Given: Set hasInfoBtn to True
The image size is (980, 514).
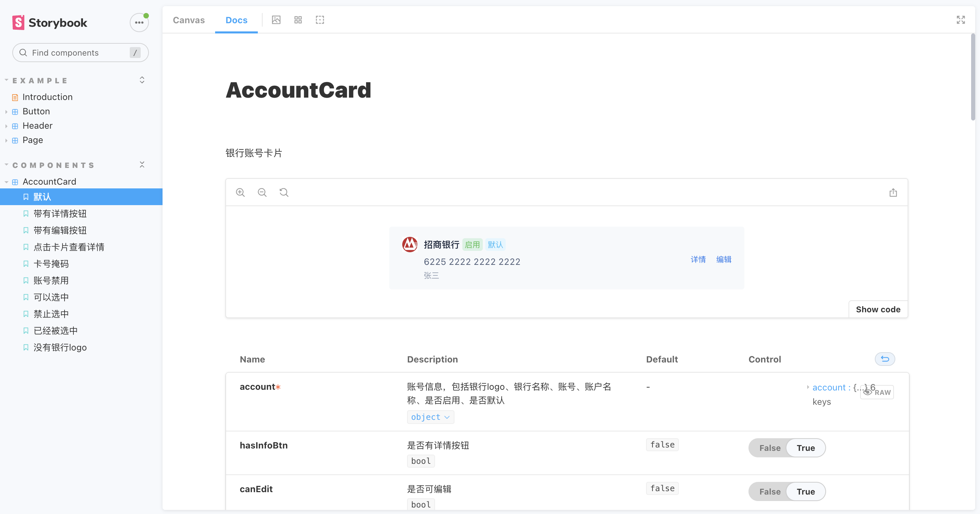Looking at the screenshot, I should [x=806, y=448].
